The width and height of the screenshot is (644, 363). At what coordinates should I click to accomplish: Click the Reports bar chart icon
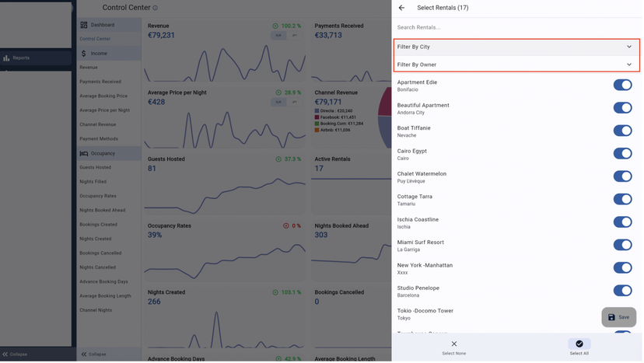coord(6,58)
